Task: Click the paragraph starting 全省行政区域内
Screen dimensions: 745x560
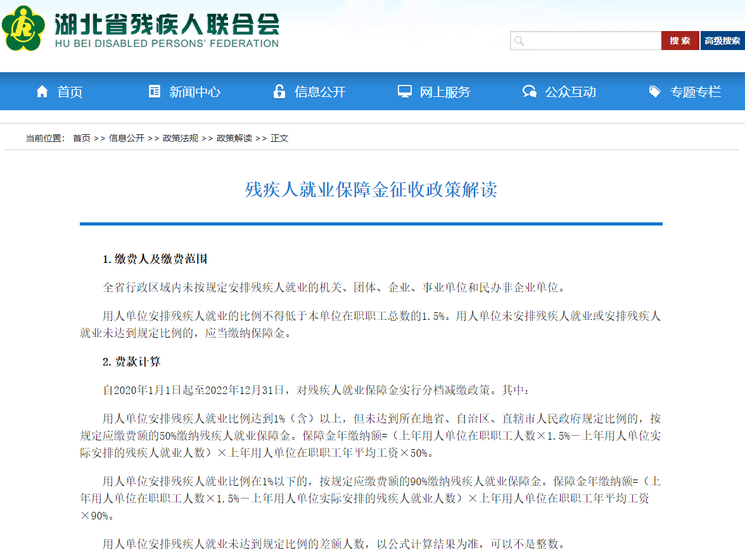Action: 334,288
